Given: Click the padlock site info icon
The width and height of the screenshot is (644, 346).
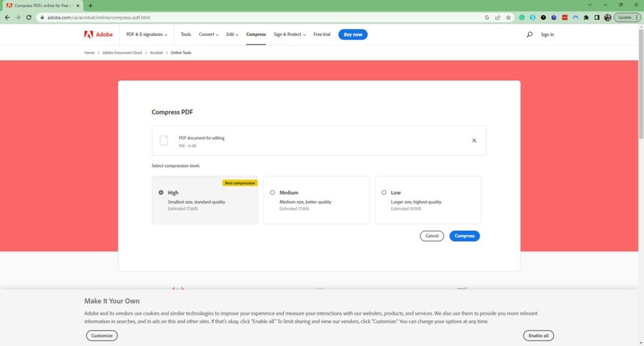Looking at the screenshot, I should (42, 17).
